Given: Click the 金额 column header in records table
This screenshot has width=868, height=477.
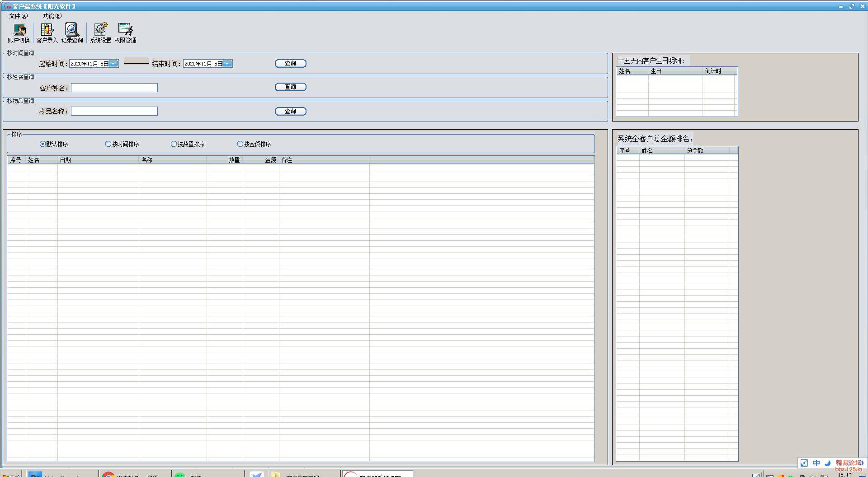Looking at the screenshot, I should 270,160.
